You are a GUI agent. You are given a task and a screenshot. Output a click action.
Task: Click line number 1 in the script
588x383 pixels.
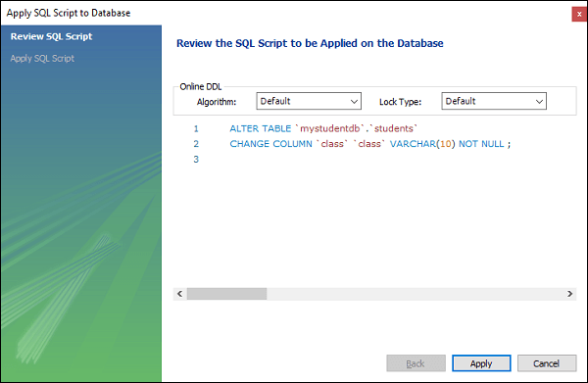(x=196, y=128)
